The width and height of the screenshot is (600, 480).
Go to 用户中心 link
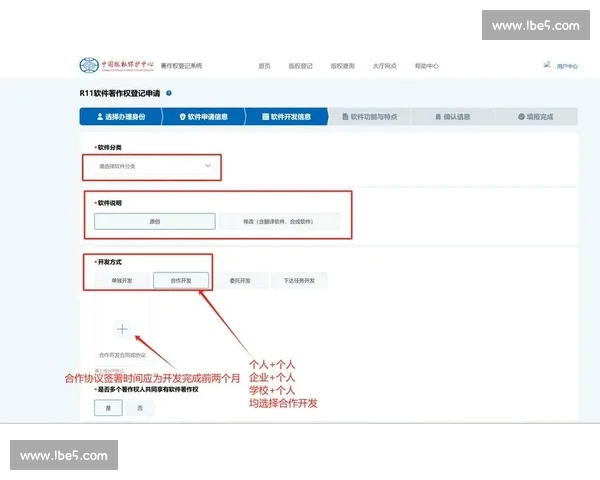tap(567, 66)
